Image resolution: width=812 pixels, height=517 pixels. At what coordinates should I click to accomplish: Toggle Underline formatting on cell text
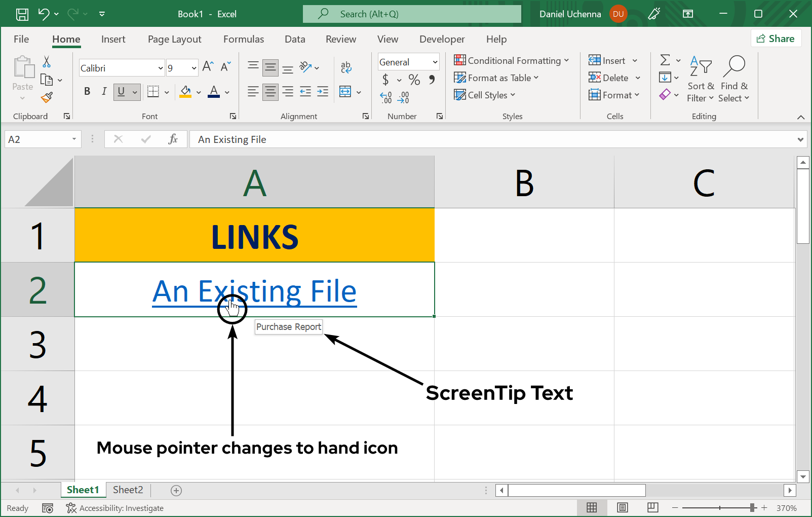[x=121, y=92]
